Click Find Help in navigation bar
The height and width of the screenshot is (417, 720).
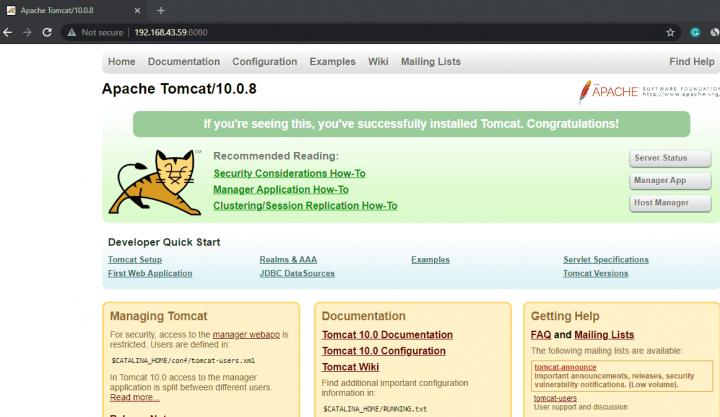point(692,62)
